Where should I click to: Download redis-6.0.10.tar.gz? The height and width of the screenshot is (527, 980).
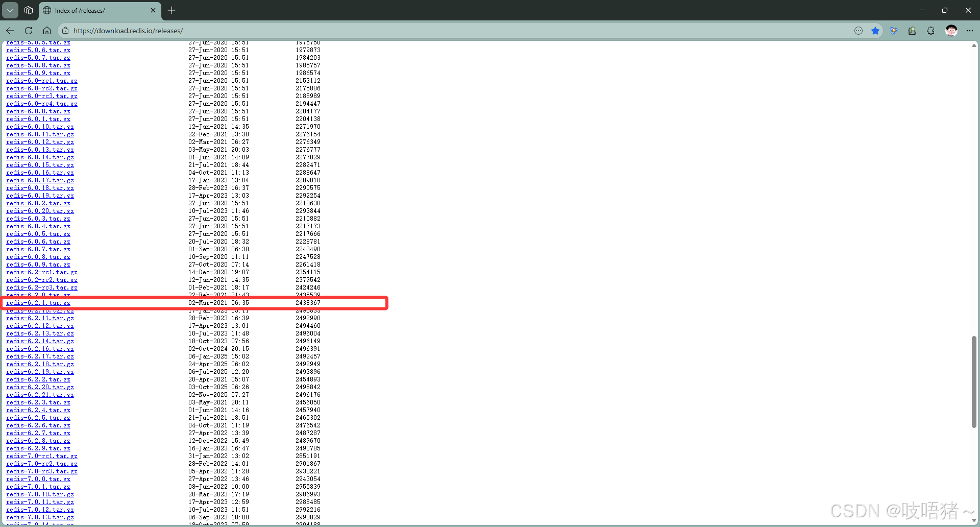[x=40, y=127]
